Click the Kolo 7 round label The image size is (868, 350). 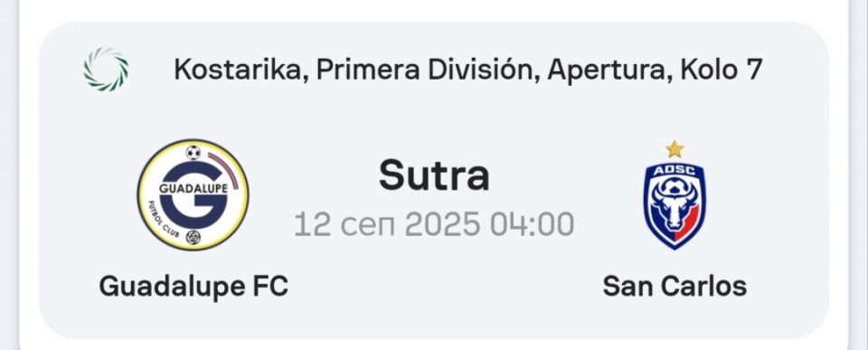click(721, 70)
